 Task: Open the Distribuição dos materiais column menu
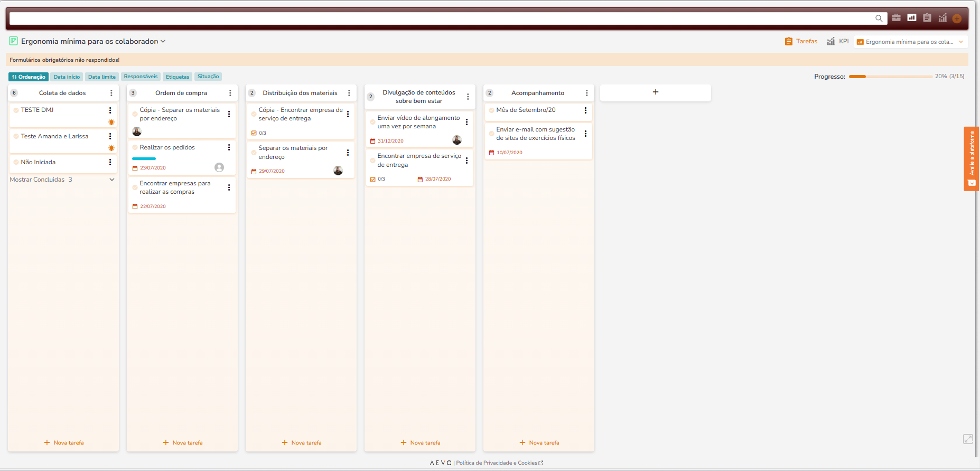click(349, 93)
